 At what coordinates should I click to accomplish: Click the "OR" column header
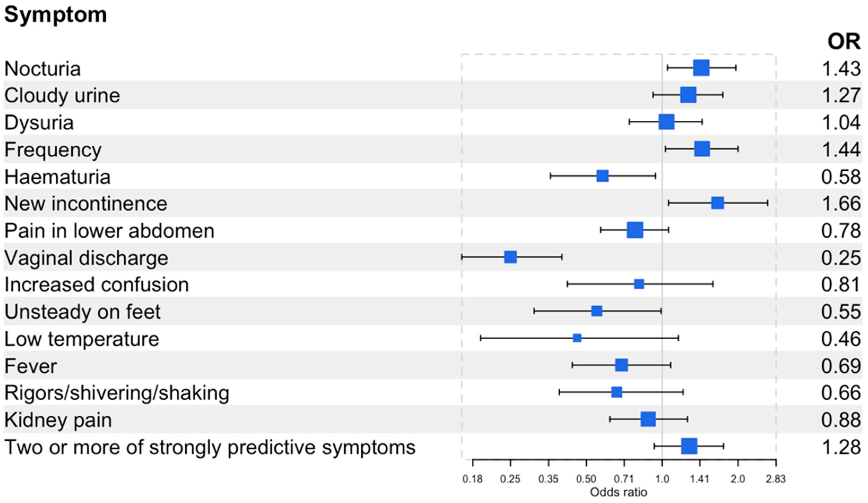click(844, 42)
